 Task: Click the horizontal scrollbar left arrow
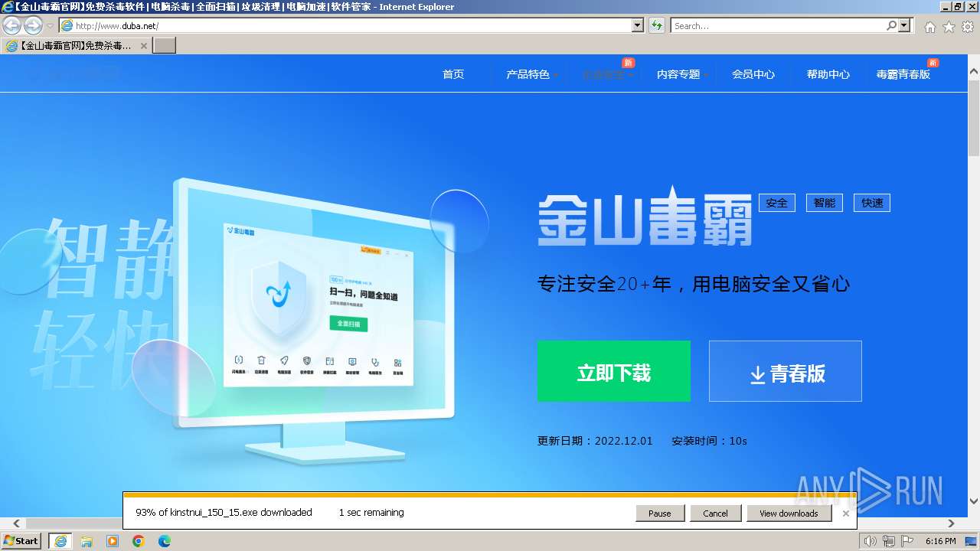(x=16, y=523)
